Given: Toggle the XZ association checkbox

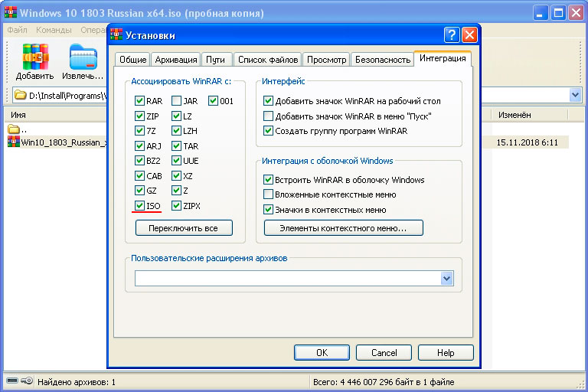Looking at the screenshot, I should 176,175.
